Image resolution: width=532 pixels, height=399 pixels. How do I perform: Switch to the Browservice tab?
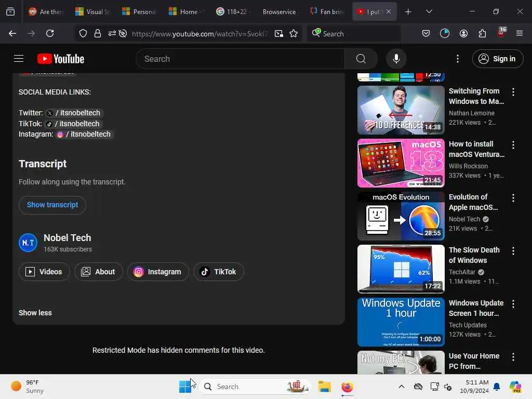[279, 11]
